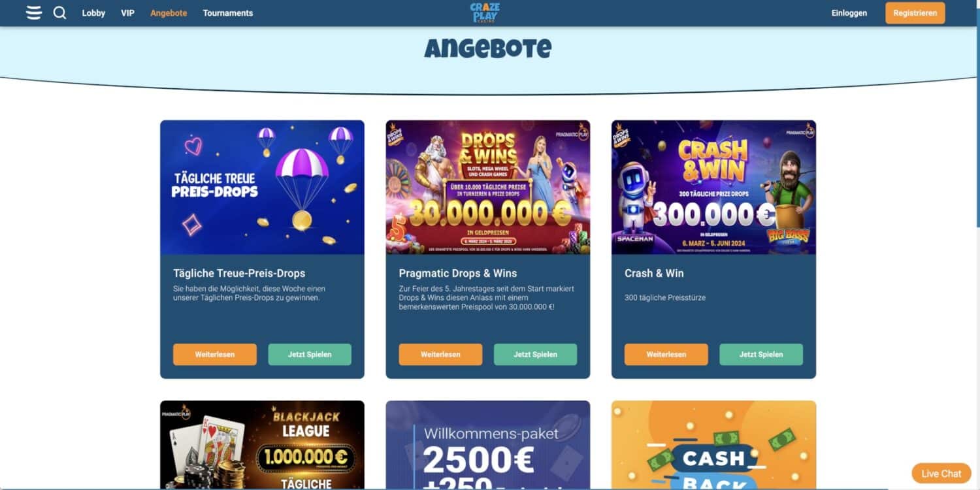Open the Live Chat widget
Screen dimensions: 980x490
pyautogui.click(x=941, y=474)
